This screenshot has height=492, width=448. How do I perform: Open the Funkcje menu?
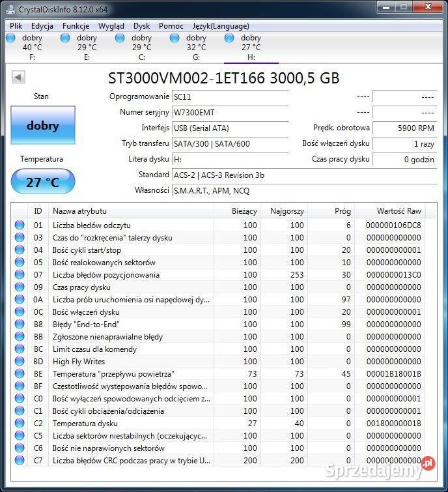click(76, 26)
